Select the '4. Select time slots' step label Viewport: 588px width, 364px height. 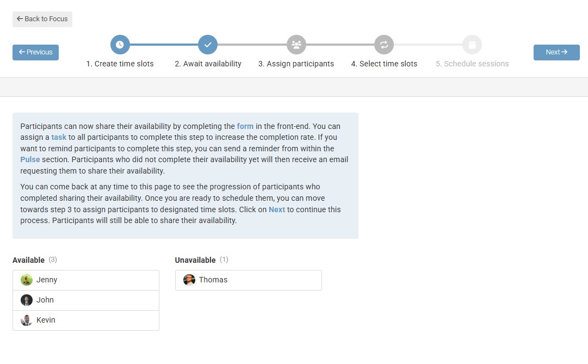[384, 64]
